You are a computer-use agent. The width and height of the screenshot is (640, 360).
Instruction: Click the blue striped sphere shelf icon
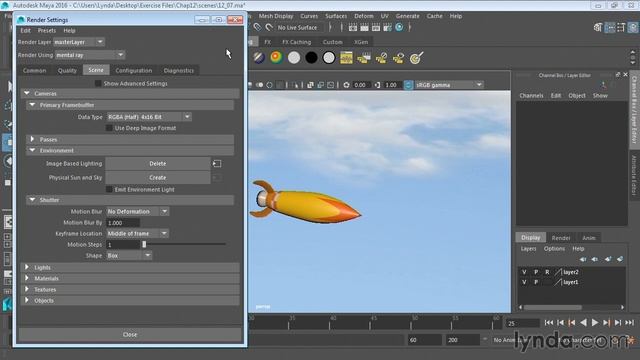[x=259, y=58]
